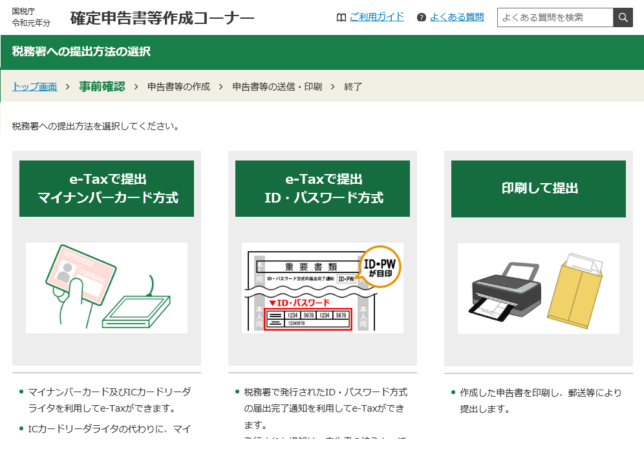Click the 申告書等の作成 breadcrumb step

[179, 87]
